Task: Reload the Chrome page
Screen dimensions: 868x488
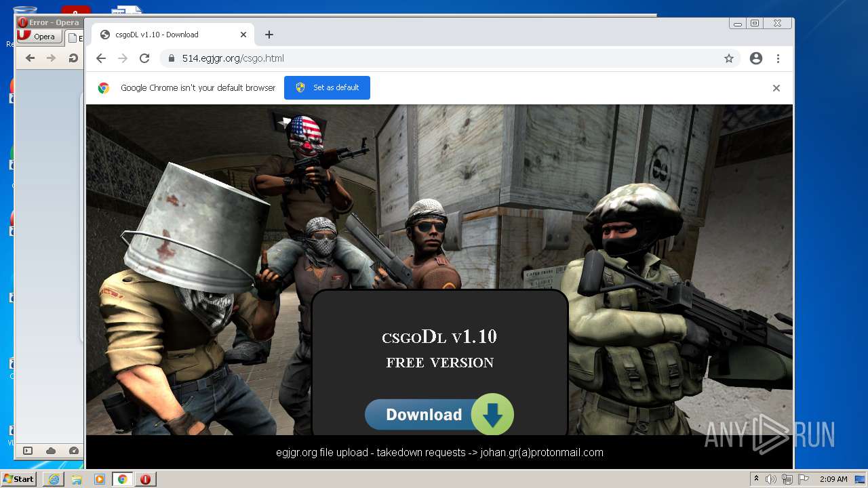Action: [144, 58]
